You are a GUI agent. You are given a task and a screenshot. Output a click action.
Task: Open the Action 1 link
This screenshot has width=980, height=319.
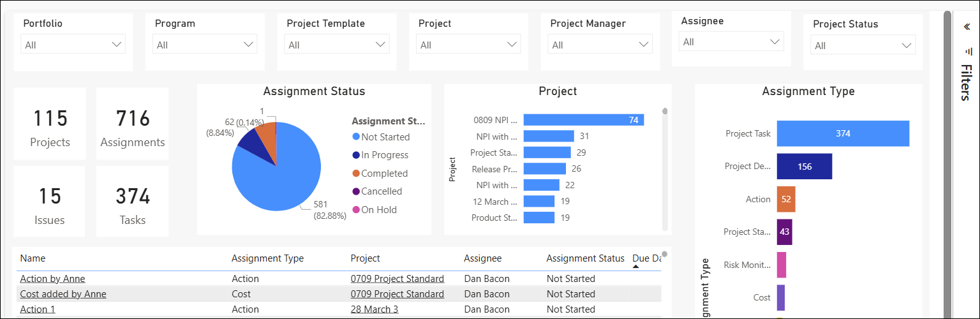[38, 309]
